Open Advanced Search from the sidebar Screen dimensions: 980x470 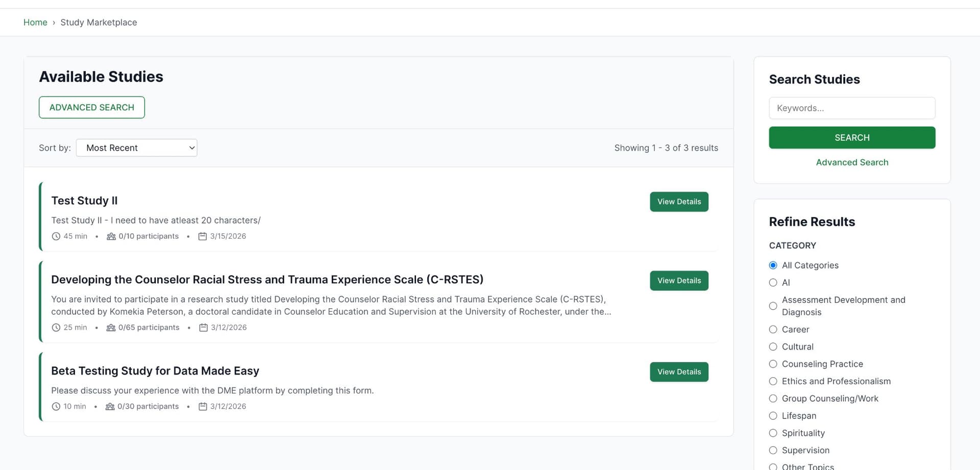852,162
